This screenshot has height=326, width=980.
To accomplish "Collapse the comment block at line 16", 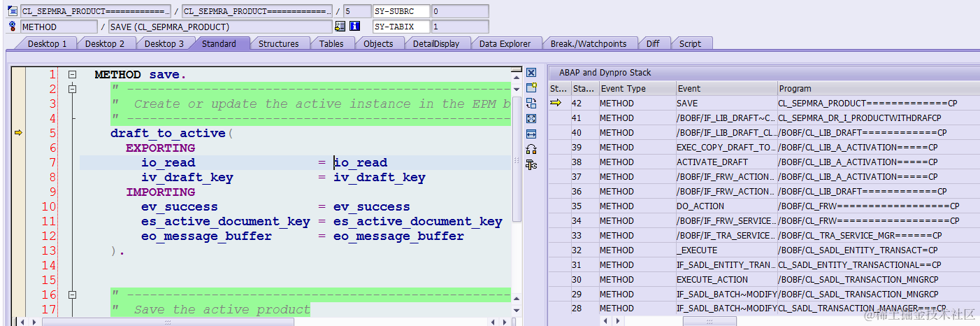I will click(72, 295).
